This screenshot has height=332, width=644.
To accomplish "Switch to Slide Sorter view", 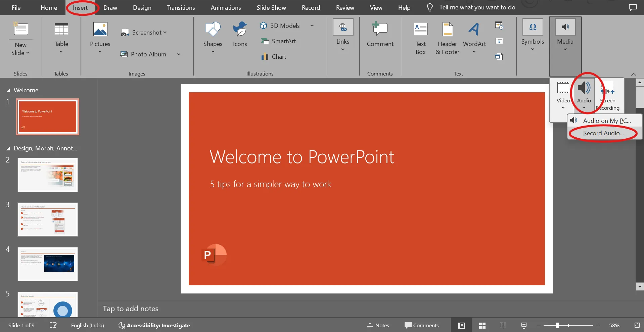I will [482, 325].
